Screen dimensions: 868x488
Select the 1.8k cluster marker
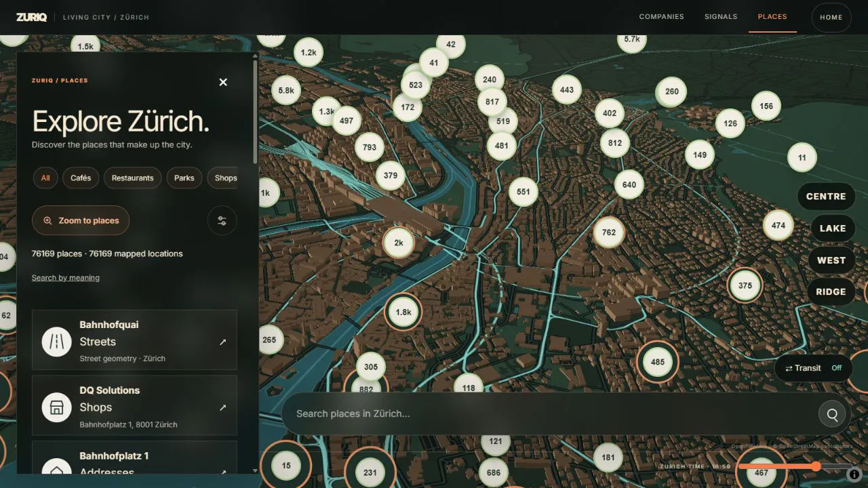pos(403,312)
